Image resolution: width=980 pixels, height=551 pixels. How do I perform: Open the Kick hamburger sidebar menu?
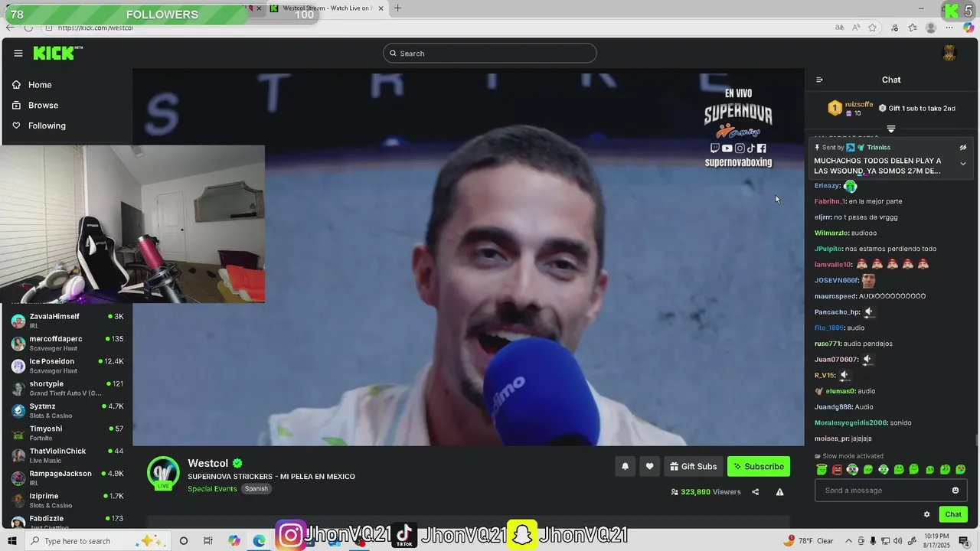[x=18, y=53]
